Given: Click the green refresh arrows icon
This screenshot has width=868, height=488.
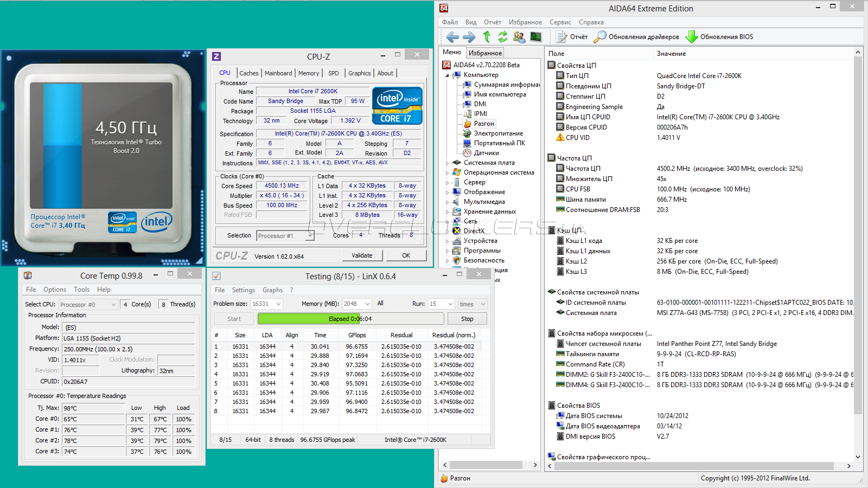Looking at the screenshot, I should 503,37.
